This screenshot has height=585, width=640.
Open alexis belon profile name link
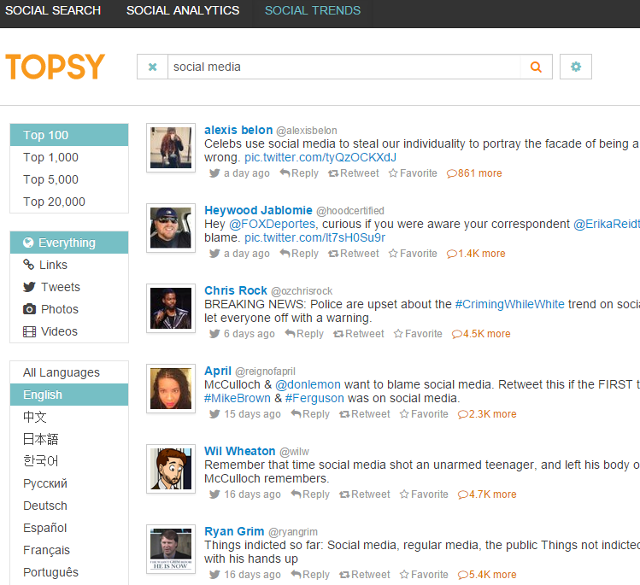(238, 130)
